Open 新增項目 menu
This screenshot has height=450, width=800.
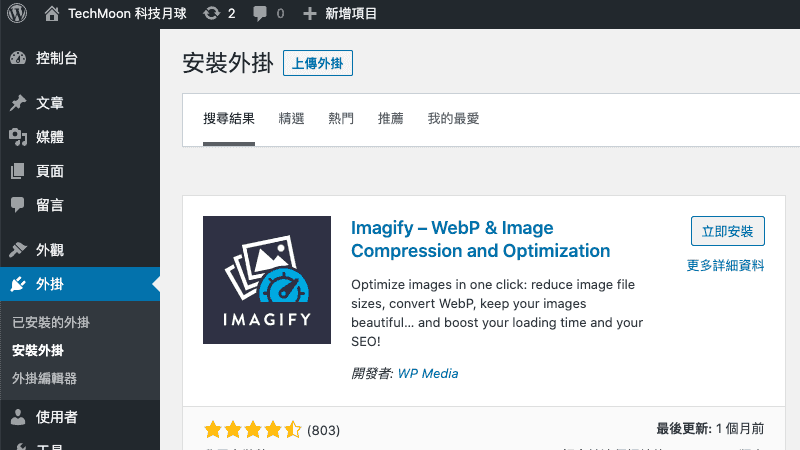tap(351, 13)
